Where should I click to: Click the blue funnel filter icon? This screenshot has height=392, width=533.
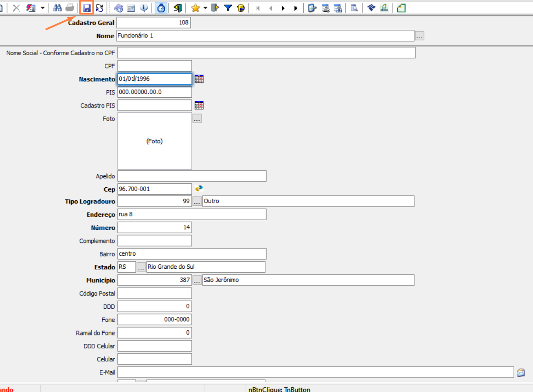(228, 8)
